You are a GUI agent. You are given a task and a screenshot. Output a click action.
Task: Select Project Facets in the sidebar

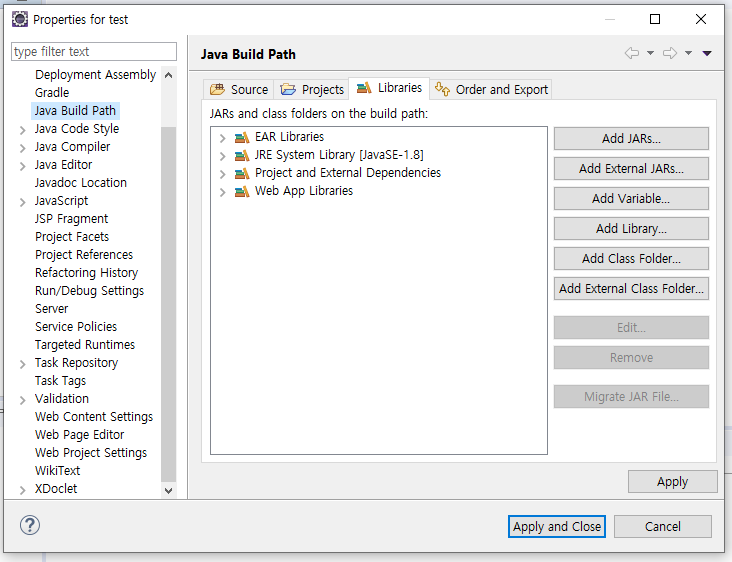(71, 237)
